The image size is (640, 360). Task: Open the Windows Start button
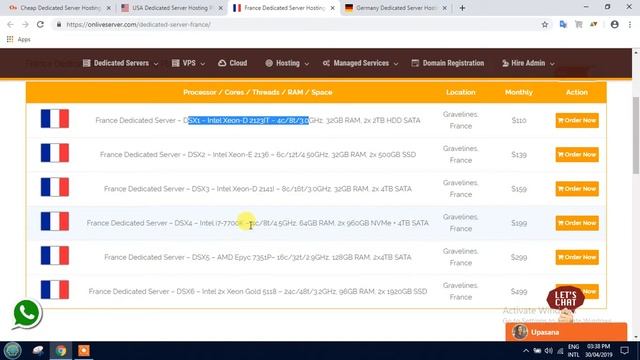click(12, 351)
